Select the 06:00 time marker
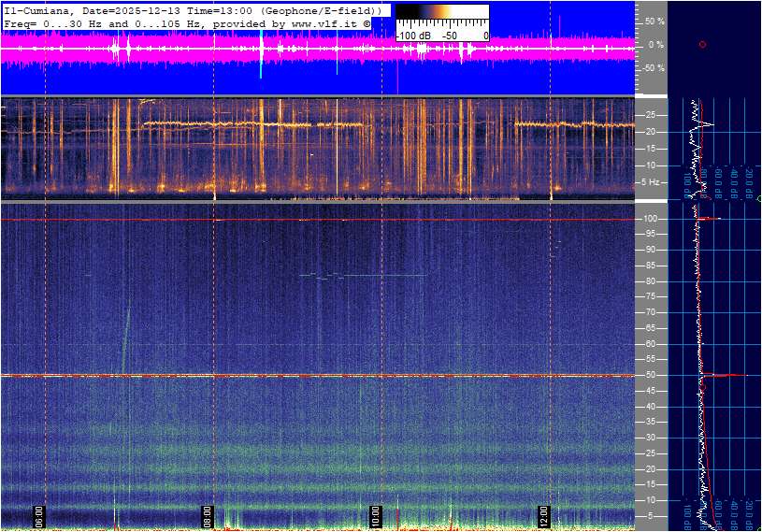Viewport: 762px width, 532px height. coord(39,515)
